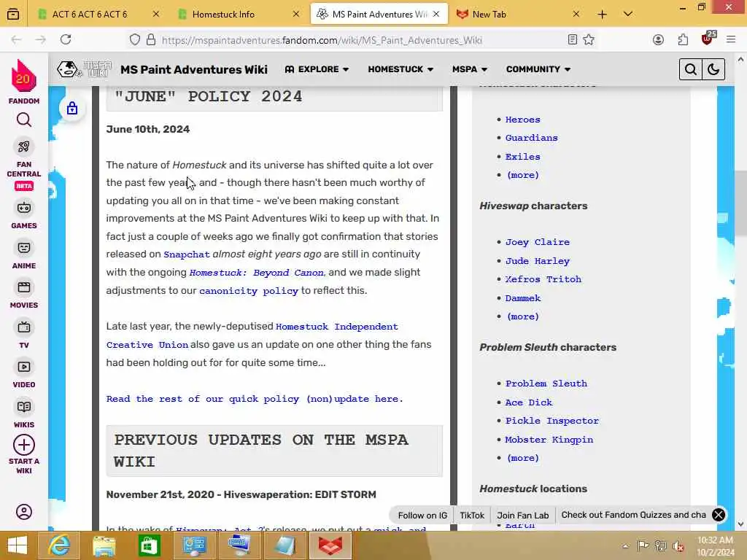
Task: Expand the COMMUNITY dropdown menu
Action: tap(538, 69)
